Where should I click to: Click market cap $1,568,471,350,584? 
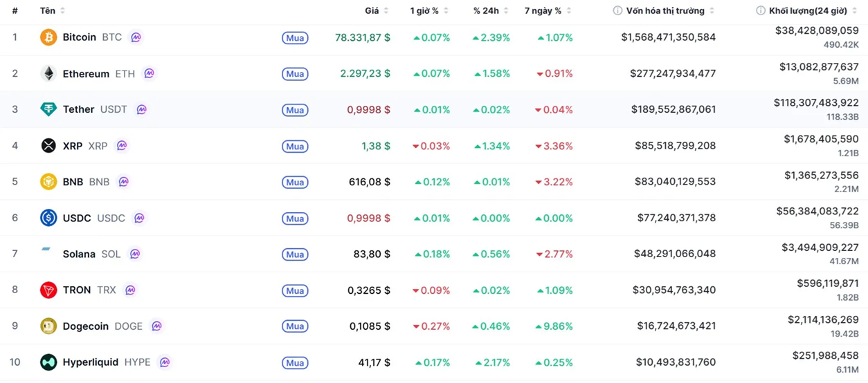click(x=669, y=37)
